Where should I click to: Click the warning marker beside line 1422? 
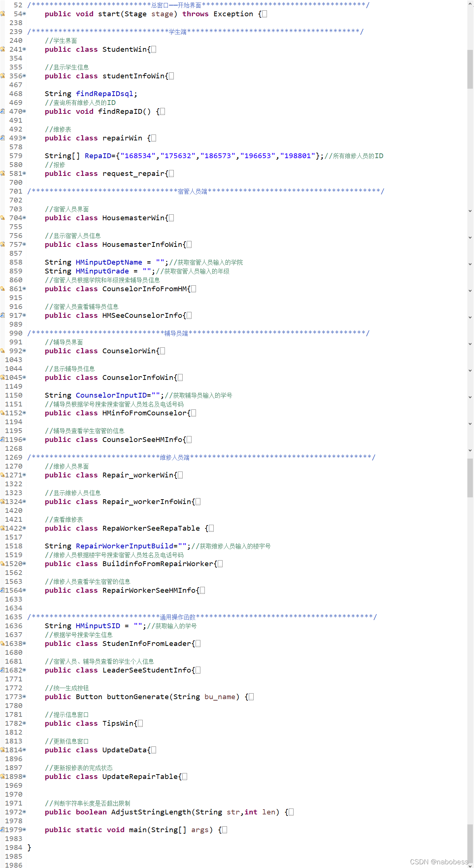tap(2, 528)
